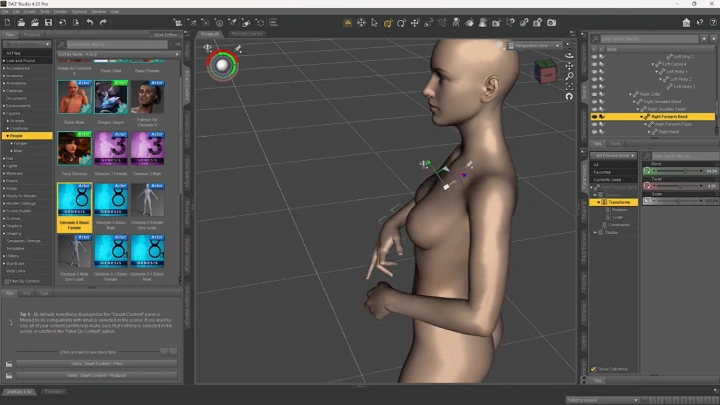The height and width of the screenshot is (405, 720).
Task: Click the Smart Content search filter field
Action: (x=117, y=45)
